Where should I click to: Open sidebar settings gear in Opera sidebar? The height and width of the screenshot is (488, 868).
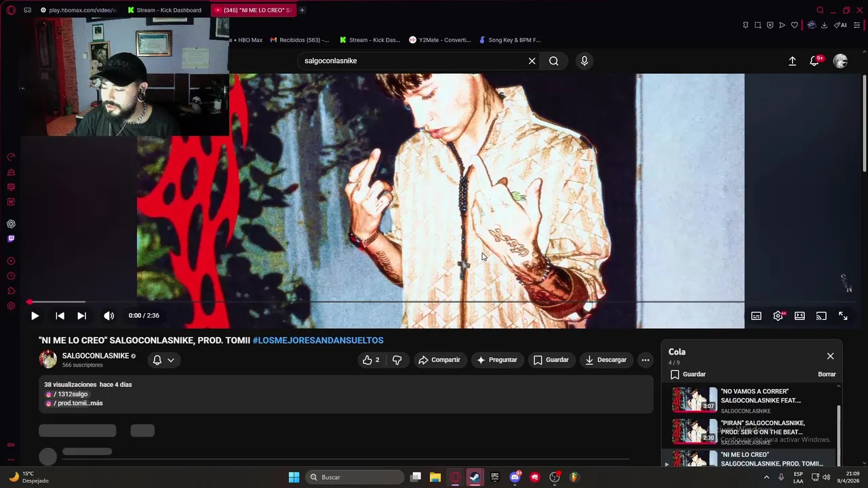click(x=11, y=306)
